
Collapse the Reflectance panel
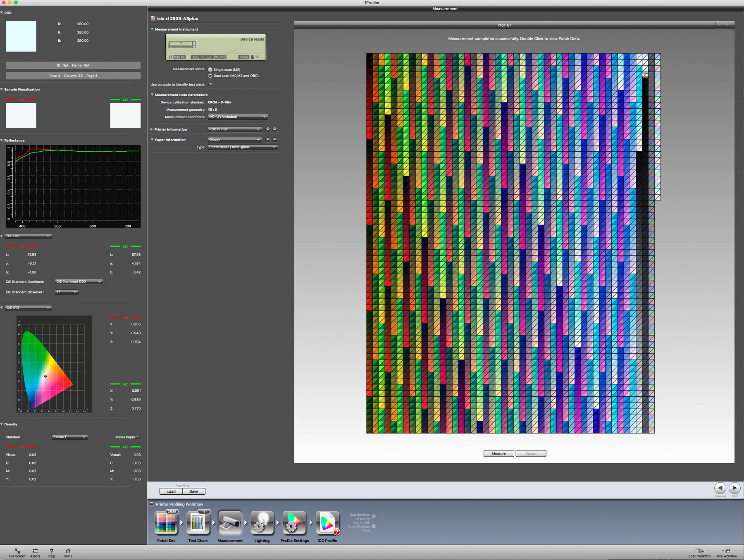coord(2,141)
